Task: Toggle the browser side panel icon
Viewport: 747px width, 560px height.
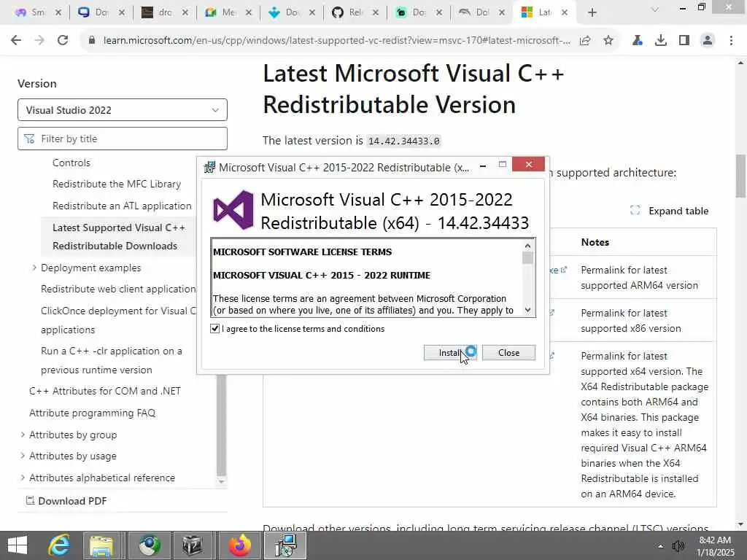Action: click(x=684, y=41)
